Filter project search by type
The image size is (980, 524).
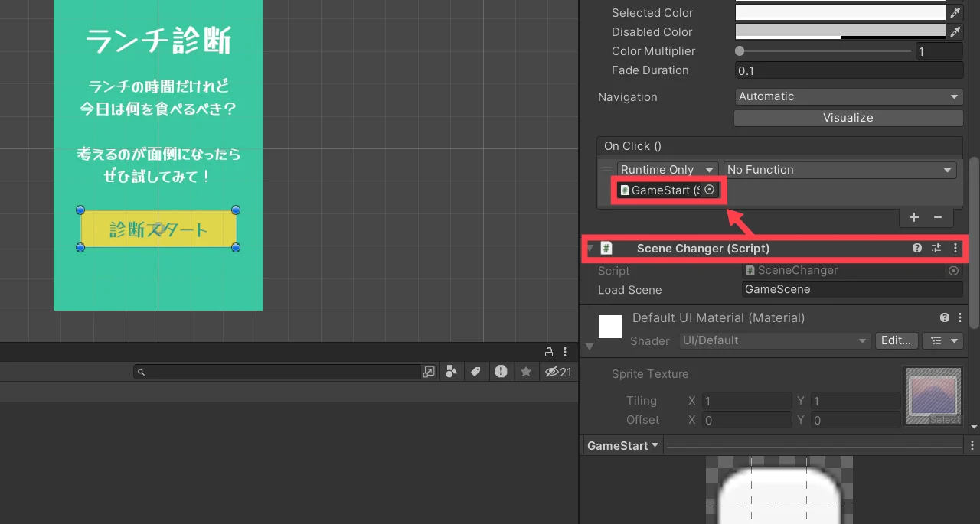click(x=452, y=372)
